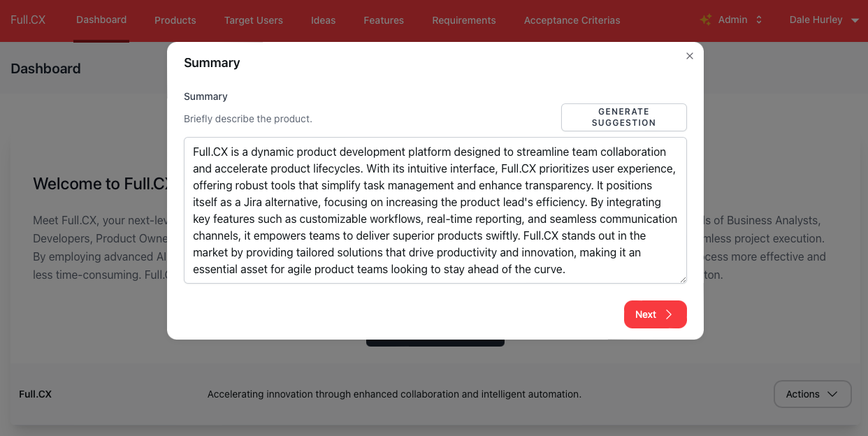This screenshot has width=868, height=436.
Task: Open the Products menu item
Action: pos(175,20)
